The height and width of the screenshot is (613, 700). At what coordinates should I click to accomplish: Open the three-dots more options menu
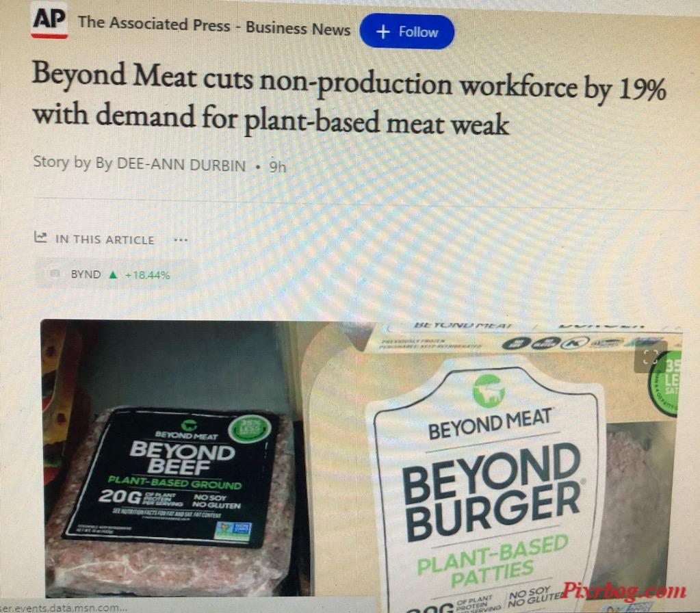181,240
